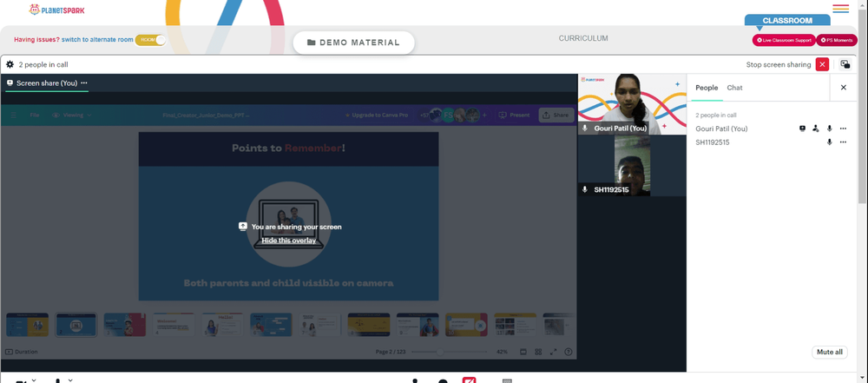Click Gouri Patil's participant role icon
The width and height of the screenshot is (868, 383).
815,129
